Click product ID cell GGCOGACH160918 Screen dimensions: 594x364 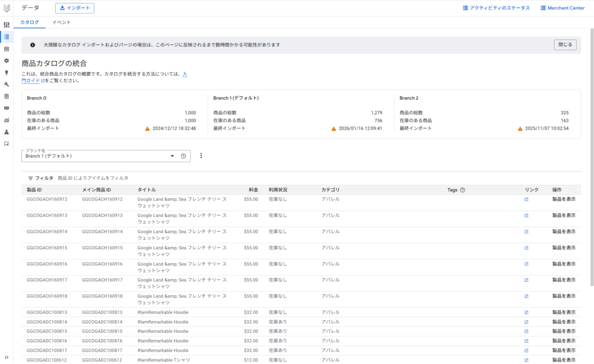[47, 296]
